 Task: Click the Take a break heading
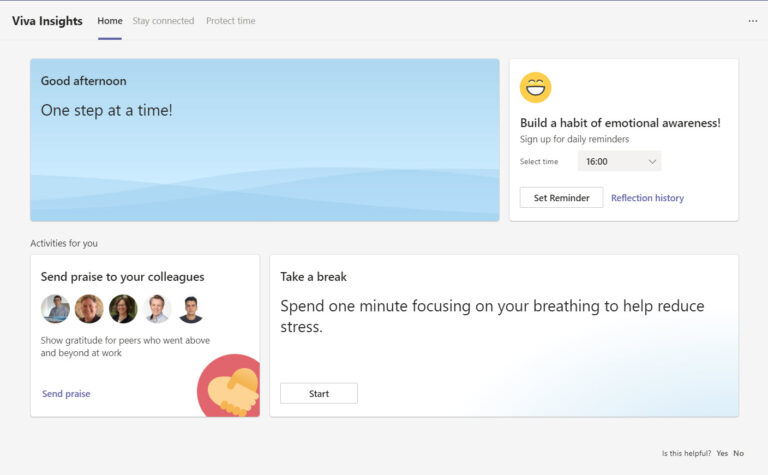click(313, 277)
